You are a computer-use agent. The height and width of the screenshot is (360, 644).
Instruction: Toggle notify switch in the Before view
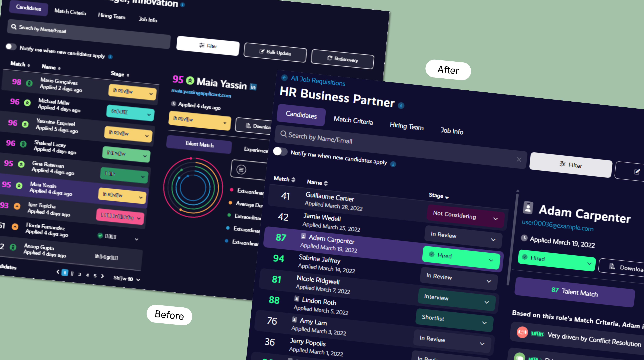click(x=11, y=47)
